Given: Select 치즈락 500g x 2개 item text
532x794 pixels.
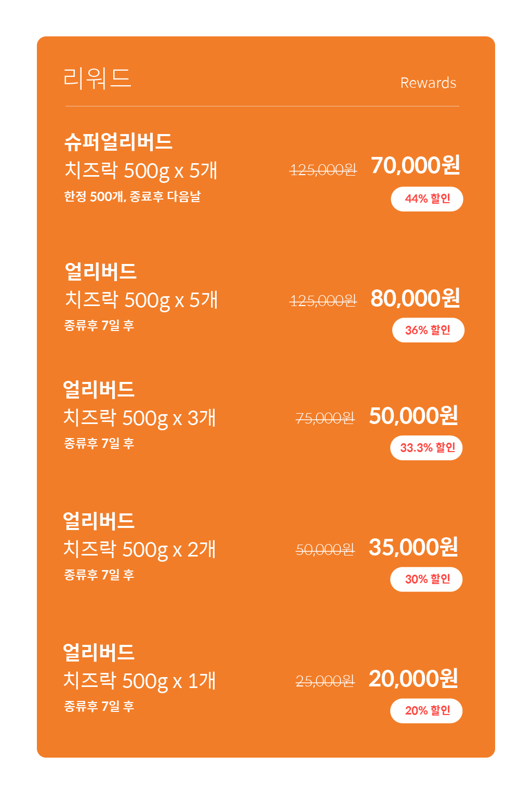Looking at the screenshot, I should tap(139, 550).
